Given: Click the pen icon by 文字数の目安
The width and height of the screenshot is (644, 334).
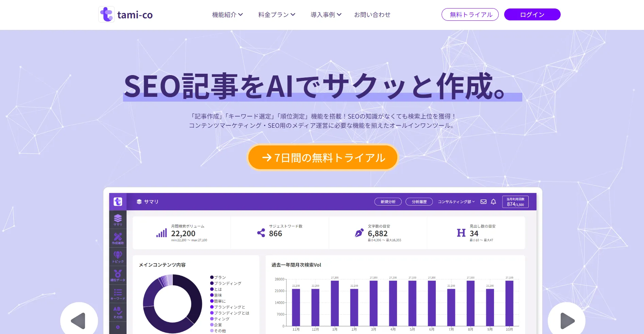Looking at the screenshot, I should (x=359, y=233).
